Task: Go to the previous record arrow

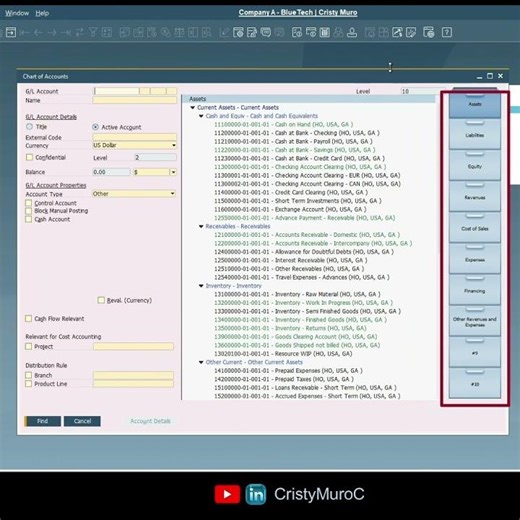Action: [38, 32]
